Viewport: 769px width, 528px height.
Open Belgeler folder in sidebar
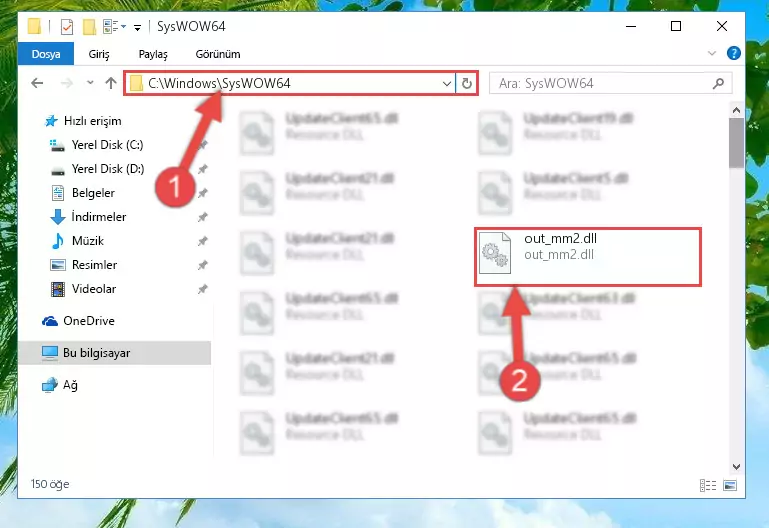(x=93, y=193)
